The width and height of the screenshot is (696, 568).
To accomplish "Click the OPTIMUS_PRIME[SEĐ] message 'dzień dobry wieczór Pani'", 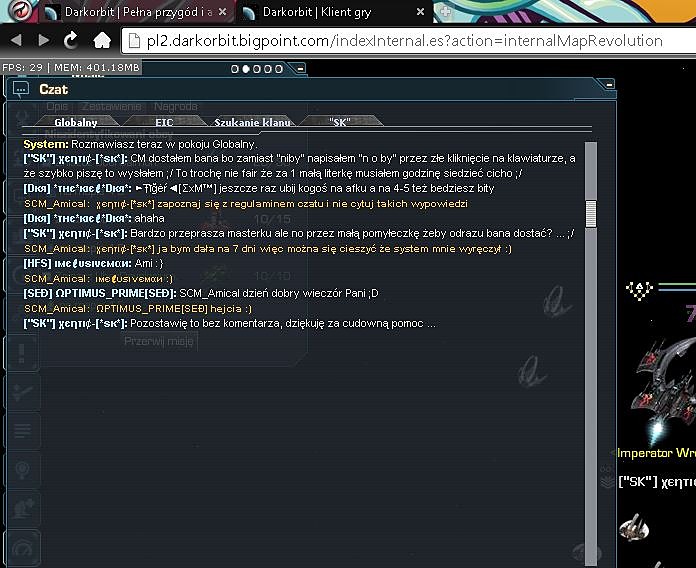I will point(201,293).
